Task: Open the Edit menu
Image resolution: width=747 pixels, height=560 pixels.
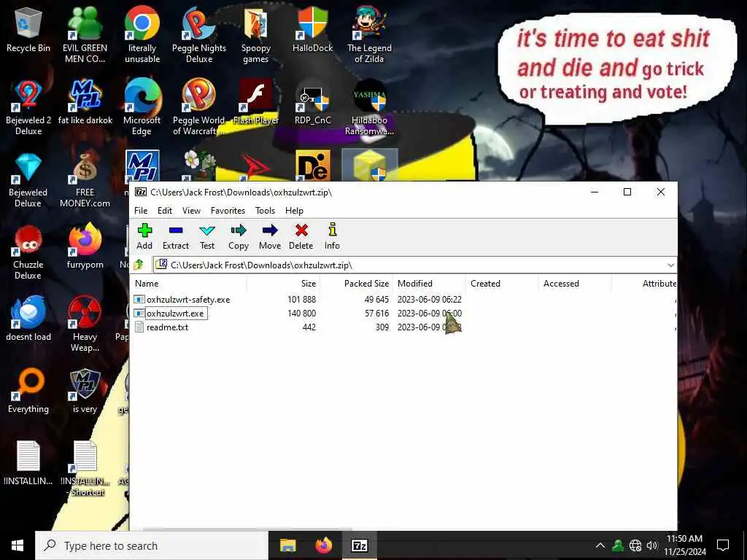Action: 165,211
